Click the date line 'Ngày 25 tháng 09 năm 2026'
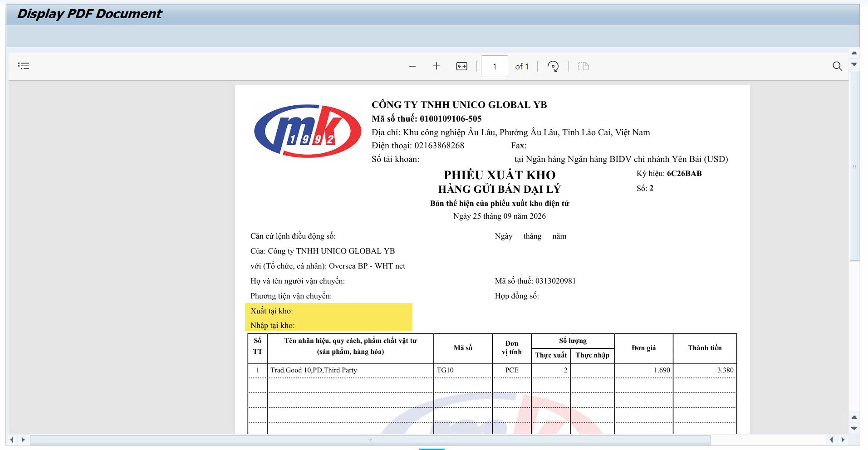The image size is (868, 450). (500, 216)
